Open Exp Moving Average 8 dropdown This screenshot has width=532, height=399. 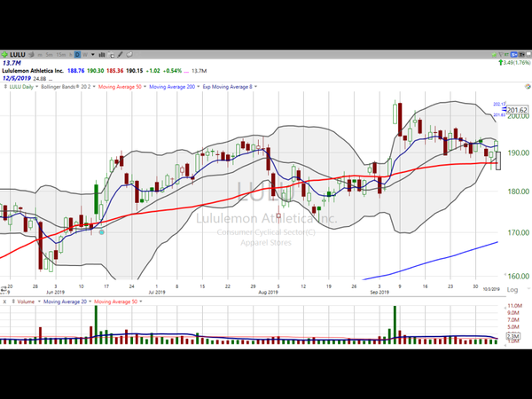pos(255,87)
